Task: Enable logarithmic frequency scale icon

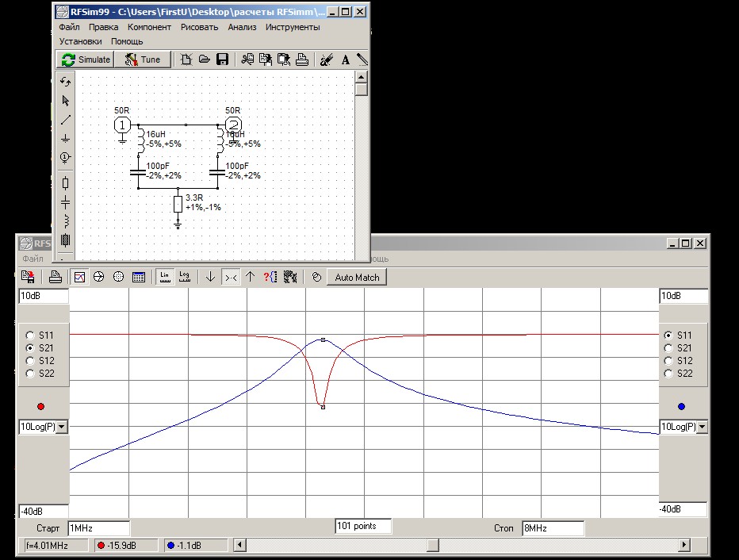Action: 184,277
